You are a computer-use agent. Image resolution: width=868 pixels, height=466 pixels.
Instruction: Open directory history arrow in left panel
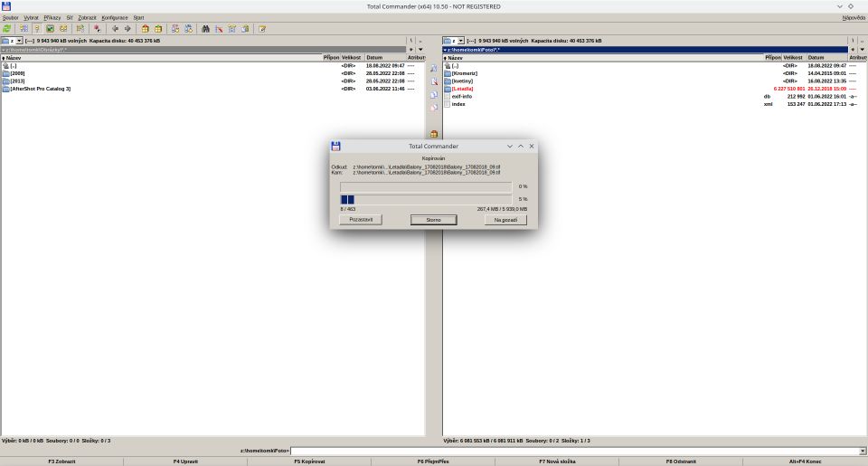click(420, 50)
